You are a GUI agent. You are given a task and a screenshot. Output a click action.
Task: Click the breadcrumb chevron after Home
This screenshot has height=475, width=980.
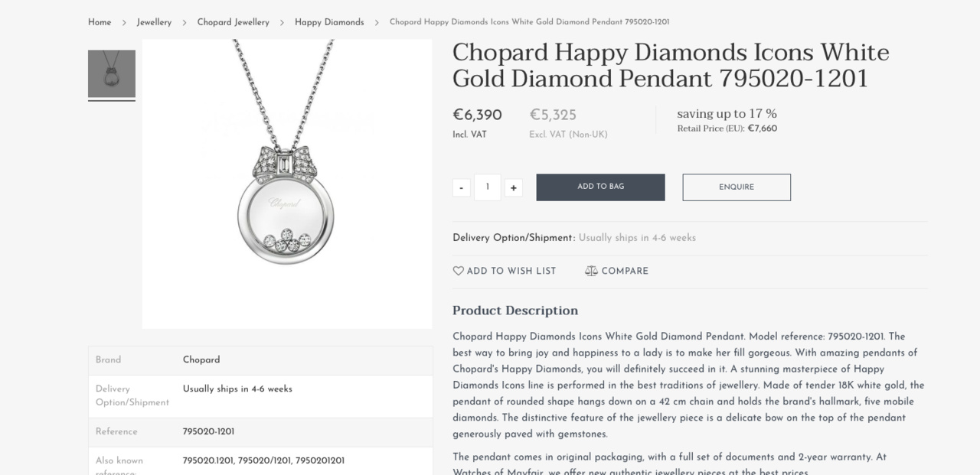tap(124, 23)
